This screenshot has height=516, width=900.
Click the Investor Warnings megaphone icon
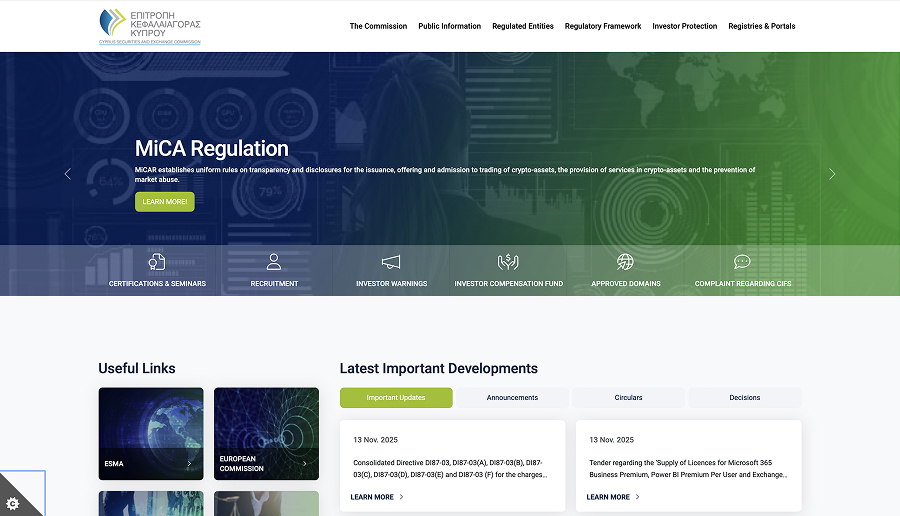[x=391, y=262]
